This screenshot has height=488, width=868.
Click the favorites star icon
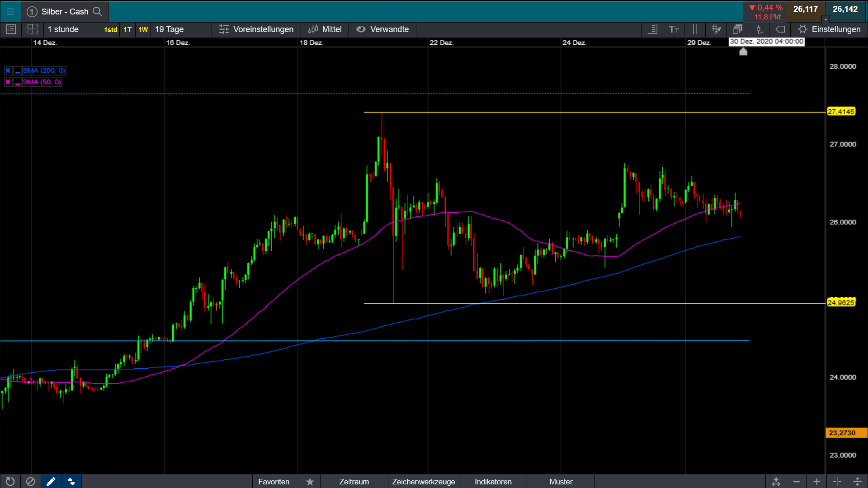pos(310,482)
